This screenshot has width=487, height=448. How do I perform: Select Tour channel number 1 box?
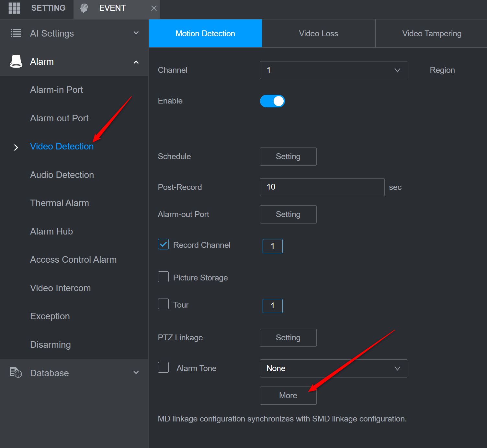pyautogui.click(x=273, y=306)
